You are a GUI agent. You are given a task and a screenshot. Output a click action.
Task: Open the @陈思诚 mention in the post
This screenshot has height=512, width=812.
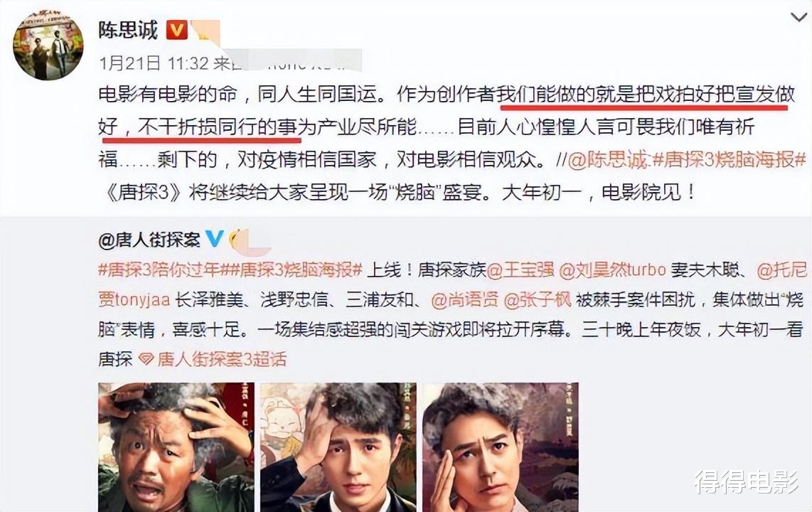coord(609,160)
